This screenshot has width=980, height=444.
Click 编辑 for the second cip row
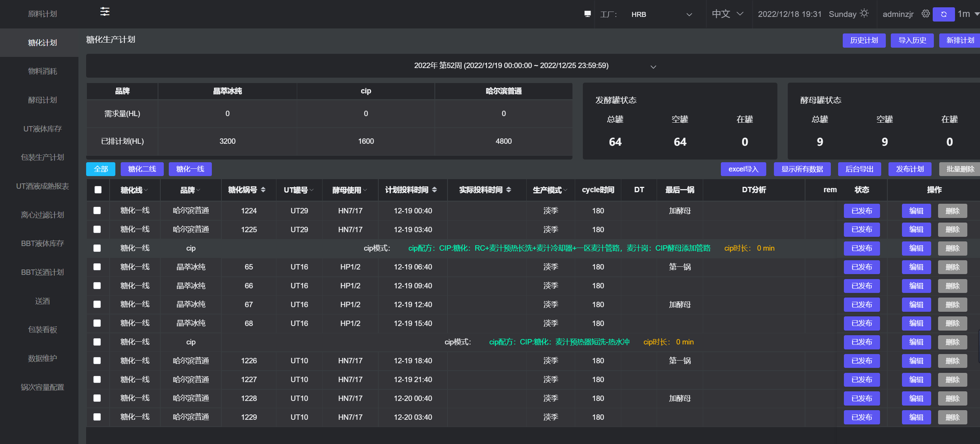click(x=916, y=342)
